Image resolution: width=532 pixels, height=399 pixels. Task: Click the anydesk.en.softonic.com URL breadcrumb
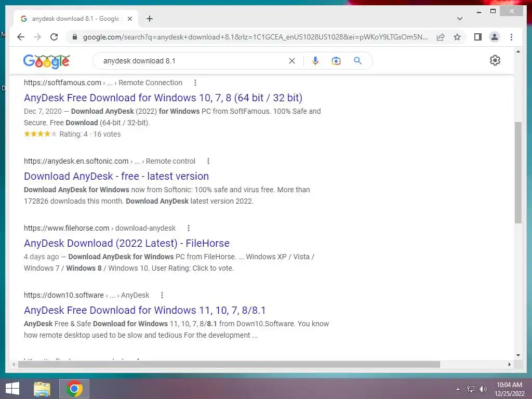click(110, 161)
